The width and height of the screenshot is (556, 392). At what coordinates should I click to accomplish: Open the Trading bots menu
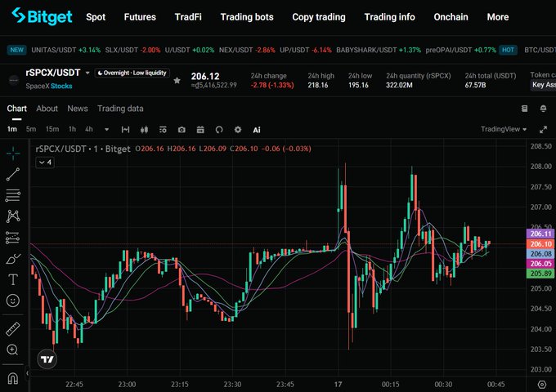coord(247,17)
